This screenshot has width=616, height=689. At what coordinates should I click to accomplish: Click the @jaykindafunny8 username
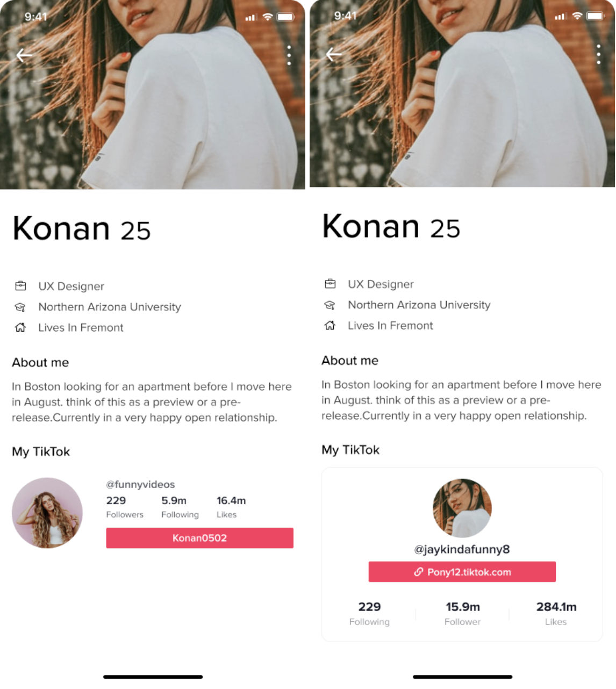point(462,549)
